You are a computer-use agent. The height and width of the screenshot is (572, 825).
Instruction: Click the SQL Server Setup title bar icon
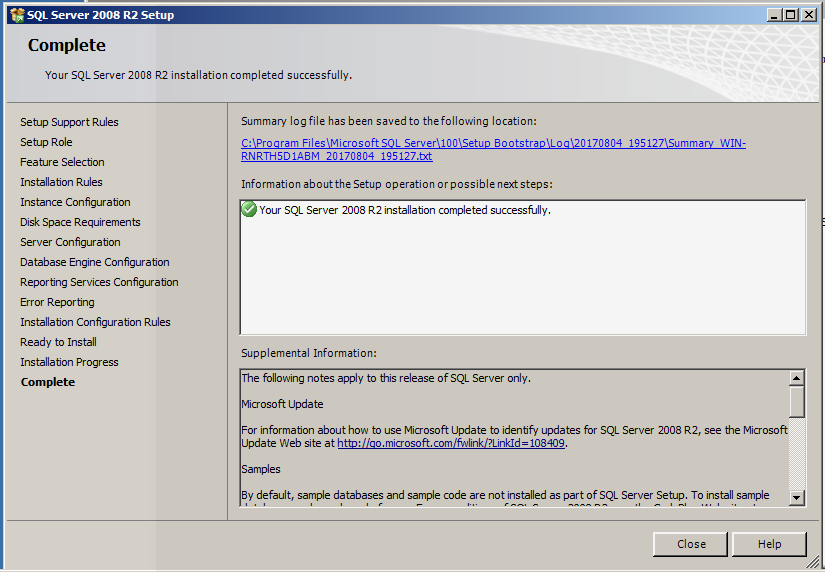[x=17, y=15]
